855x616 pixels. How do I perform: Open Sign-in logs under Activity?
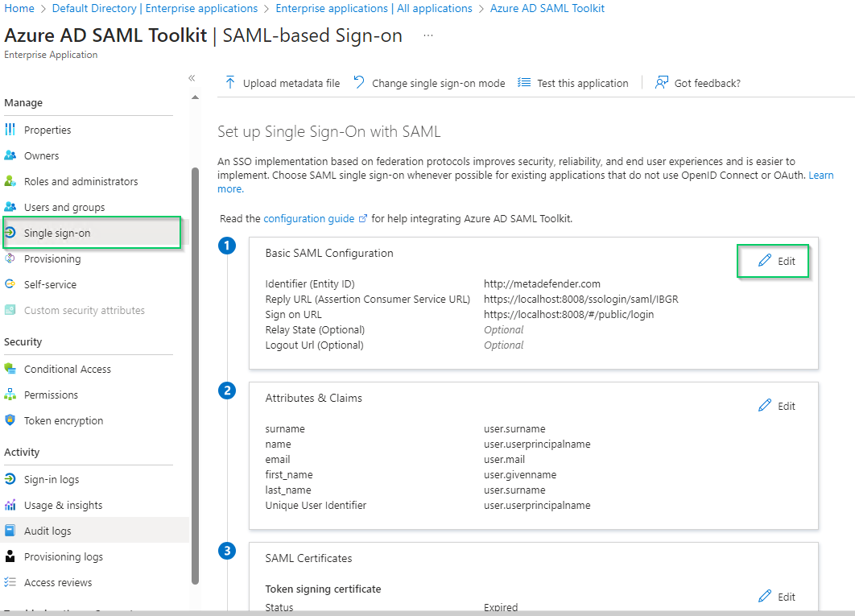point(52,479)
